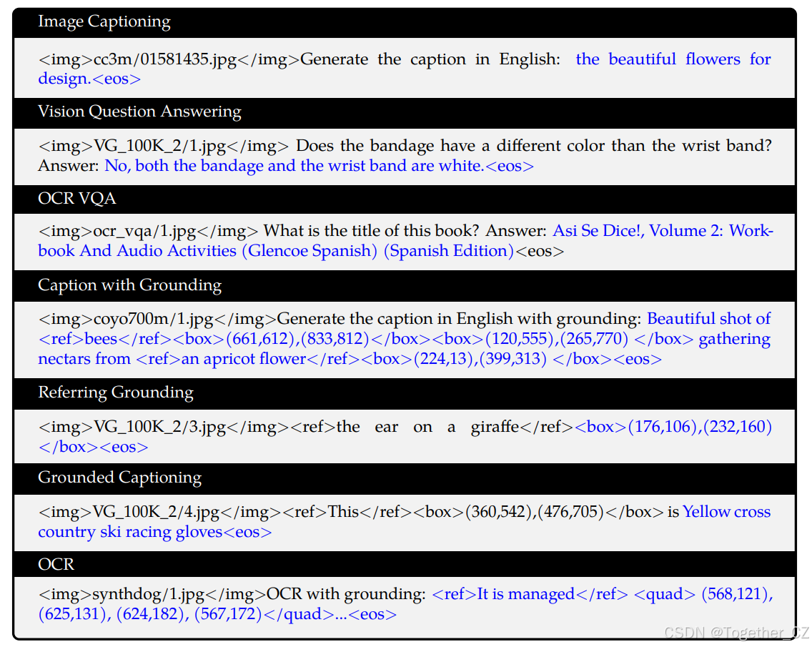
Task: Click the 'Vision Question Answering' section header
Action: [139, 112]
